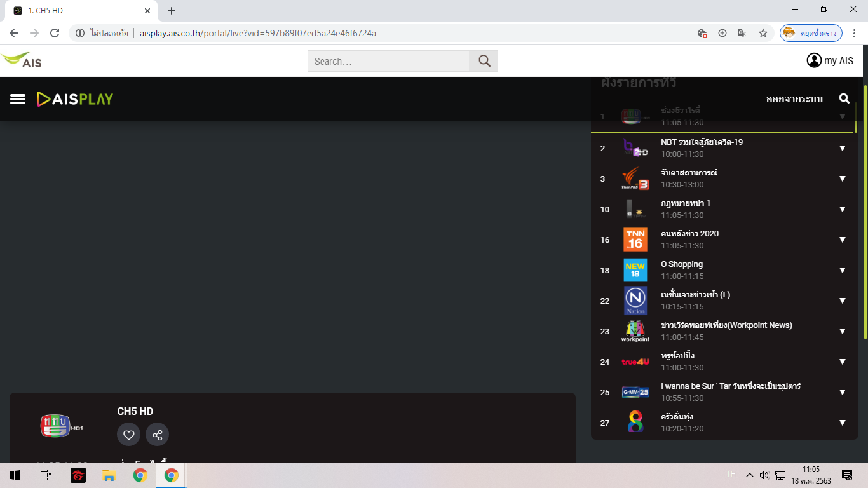Click the AIS brand logo
This screenshot has width=868, height=488.
point(22,60)
